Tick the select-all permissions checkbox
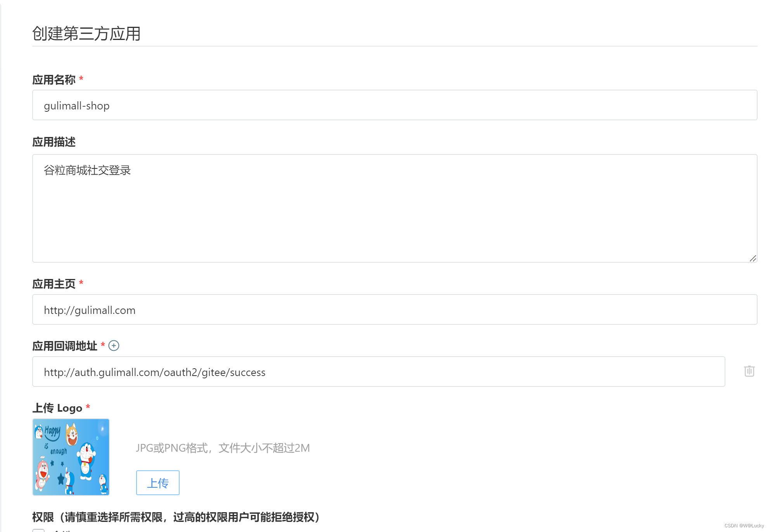Viewport: 770px width, 532px height. click(38, 530)
